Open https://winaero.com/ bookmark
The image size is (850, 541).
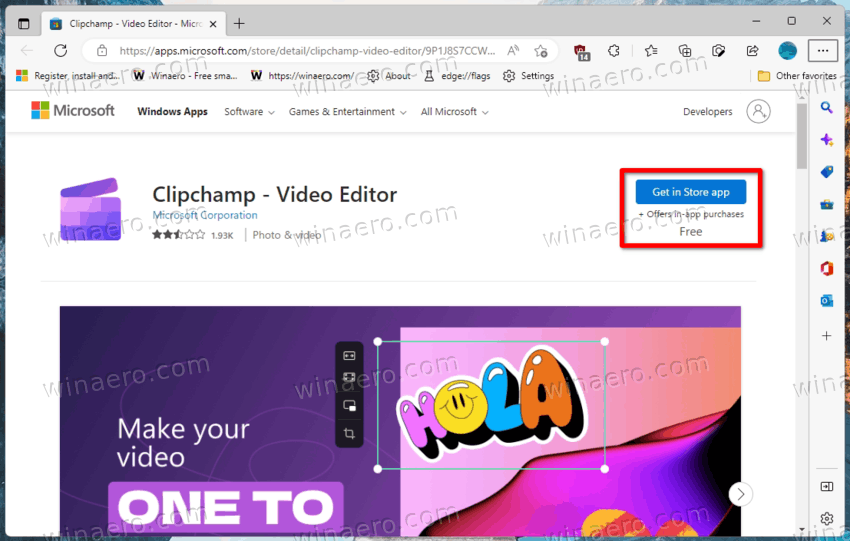click(303, 76)
